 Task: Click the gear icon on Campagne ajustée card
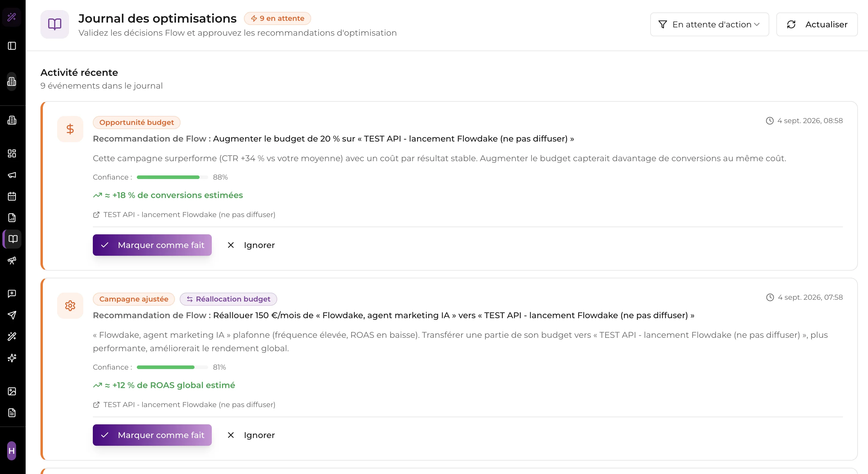tap(70, 306)
